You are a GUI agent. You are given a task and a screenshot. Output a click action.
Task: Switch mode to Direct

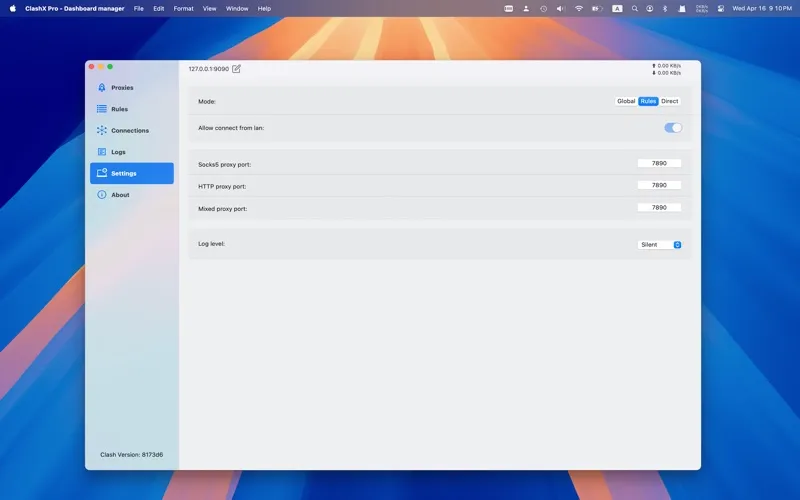tap(669, 101)
